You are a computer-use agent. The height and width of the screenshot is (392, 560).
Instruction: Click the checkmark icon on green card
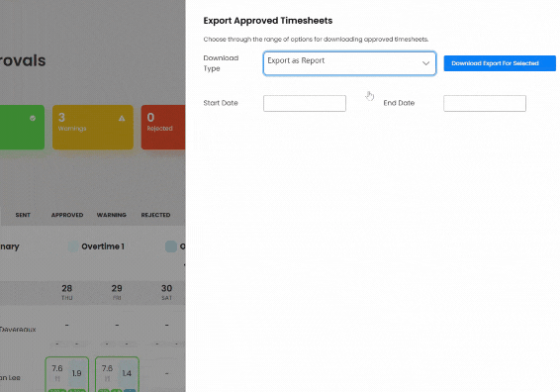33,118
